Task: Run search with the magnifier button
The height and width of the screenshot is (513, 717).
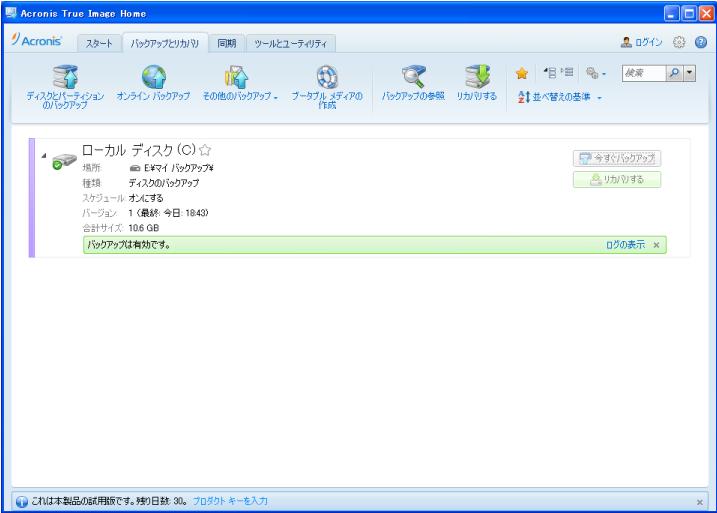Action: tap(674, 73)
